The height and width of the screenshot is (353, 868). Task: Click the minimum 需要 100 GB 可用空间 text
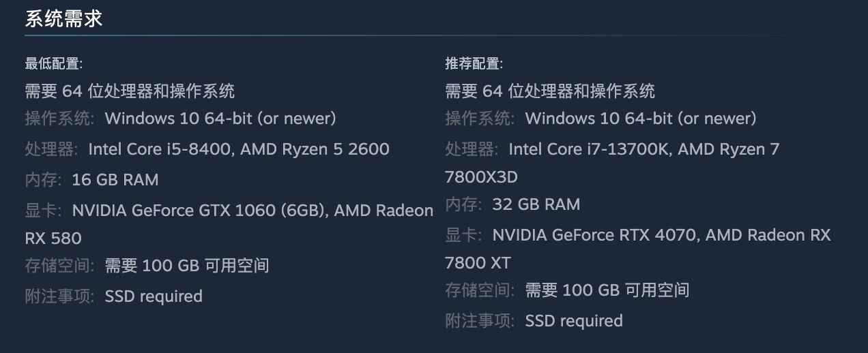[x=187, y=266]
